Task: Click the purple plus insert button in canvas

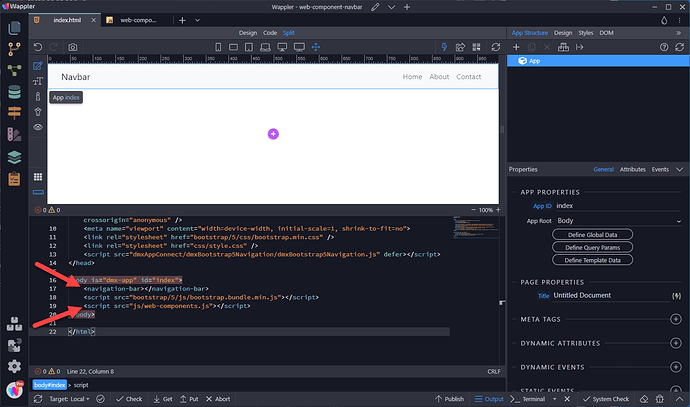Action: tap(273, 134)
